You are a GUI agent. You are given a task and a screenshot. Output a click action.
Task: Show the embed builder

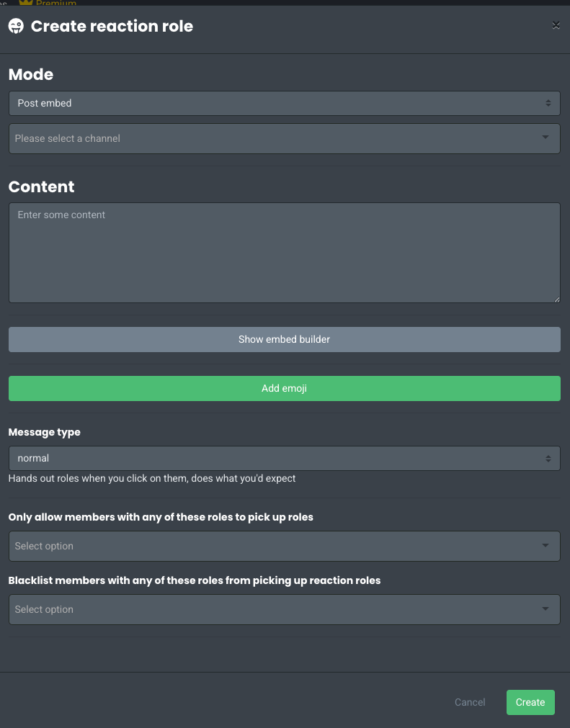tap(284, 339)
